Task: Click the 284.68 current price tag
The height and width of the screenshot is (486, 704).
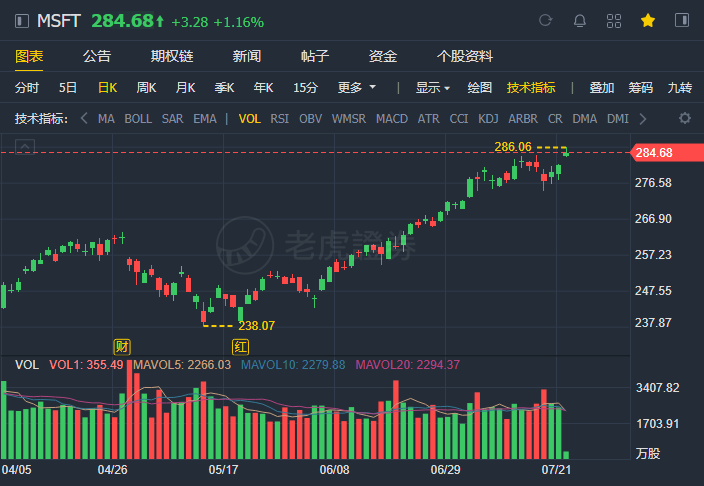Action: [667, 153]
